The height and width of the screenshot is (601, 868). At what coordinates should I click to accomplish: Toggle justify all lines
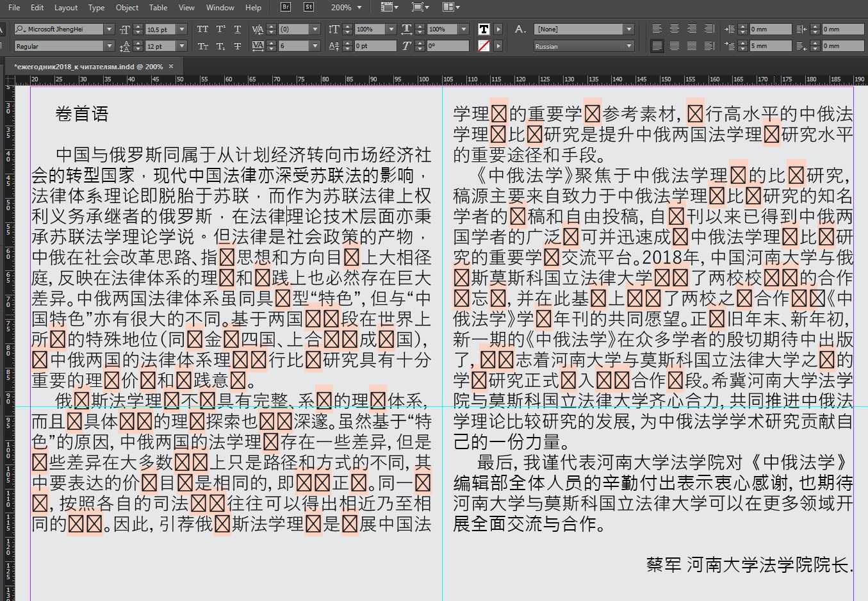click(692, 46)
